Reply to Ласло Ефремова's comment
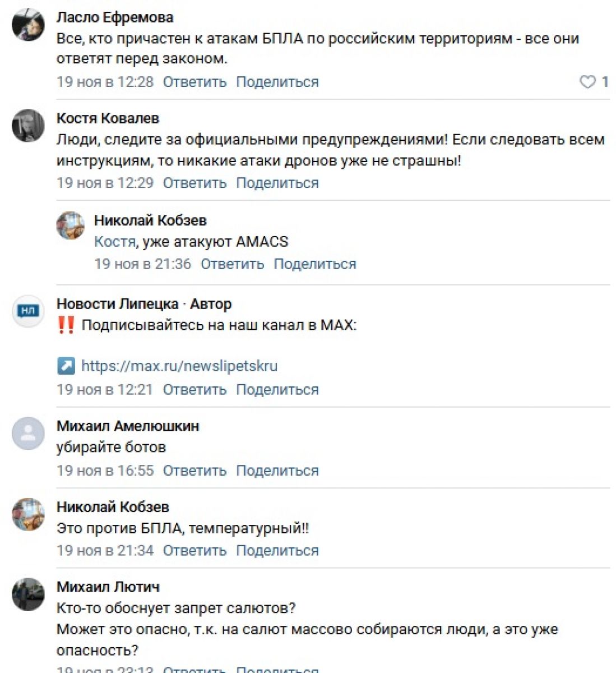The height and width of the screenshot is (673, 616). point(194,82)
